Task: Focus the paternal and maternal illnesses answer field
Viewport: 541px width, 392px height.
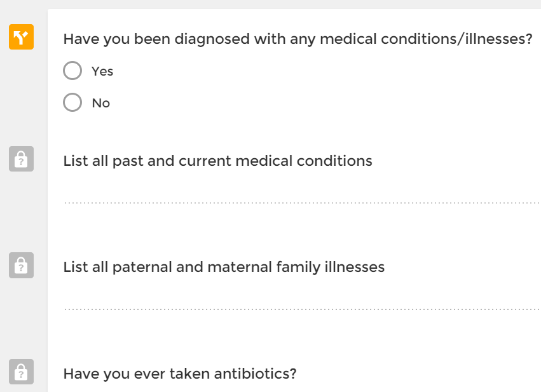Action: pyautogui.click(x=302, y=299)
